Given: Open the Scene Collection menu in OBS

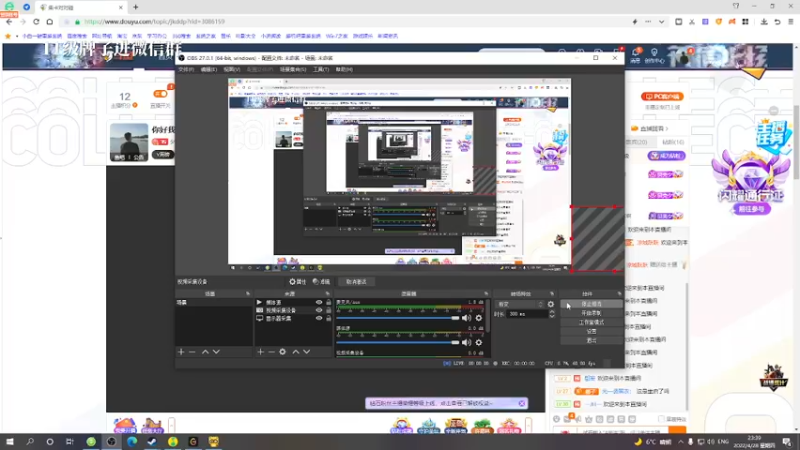Looking at the screenshot, I should pos(293,69).
